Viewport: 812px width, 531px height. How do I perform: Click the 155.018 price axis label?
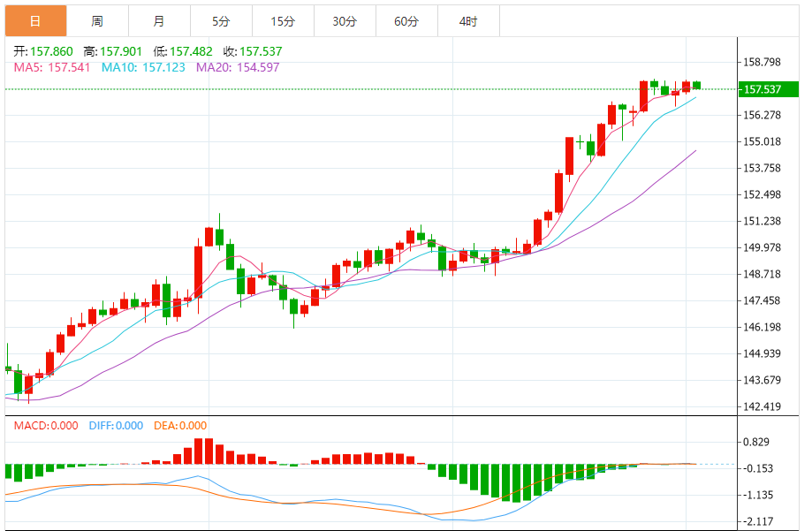762,141
